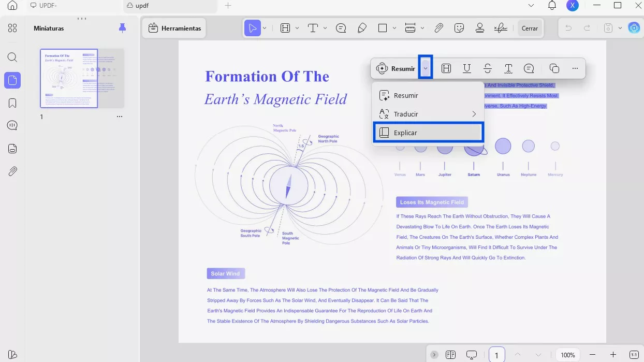
Task: Open the home icon in title bar
Action: pos(12,6)
